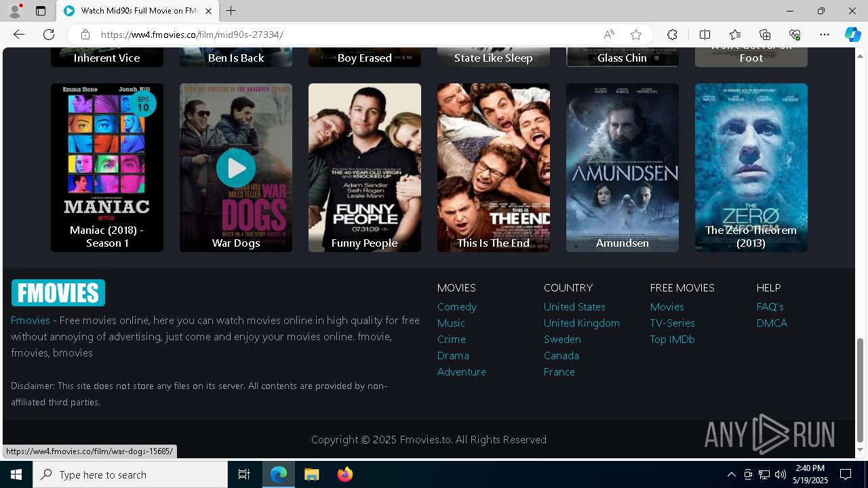Viewport: 868px width, 488px height.
Task: Open notification center icon
Action: [846, 474]
